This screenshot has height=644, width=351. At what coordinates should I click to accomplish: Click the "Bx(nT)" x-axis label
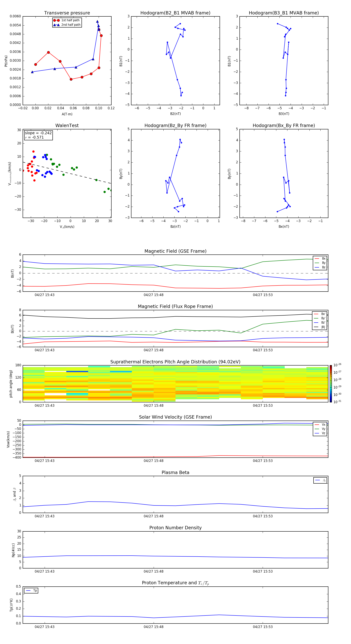[284, 227]
